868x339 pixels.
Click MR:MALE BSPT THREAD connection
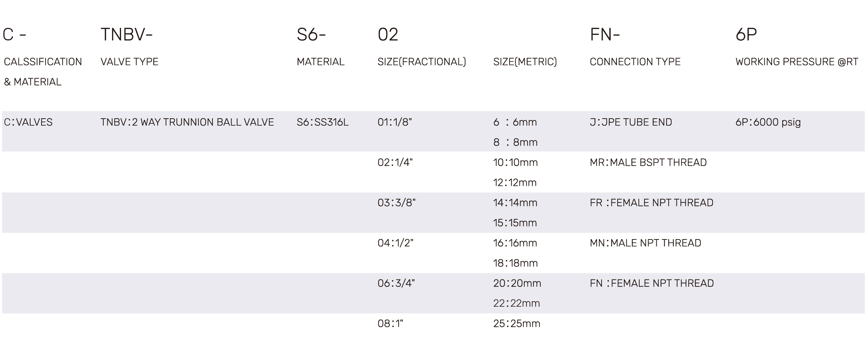[x=648, y=162]
